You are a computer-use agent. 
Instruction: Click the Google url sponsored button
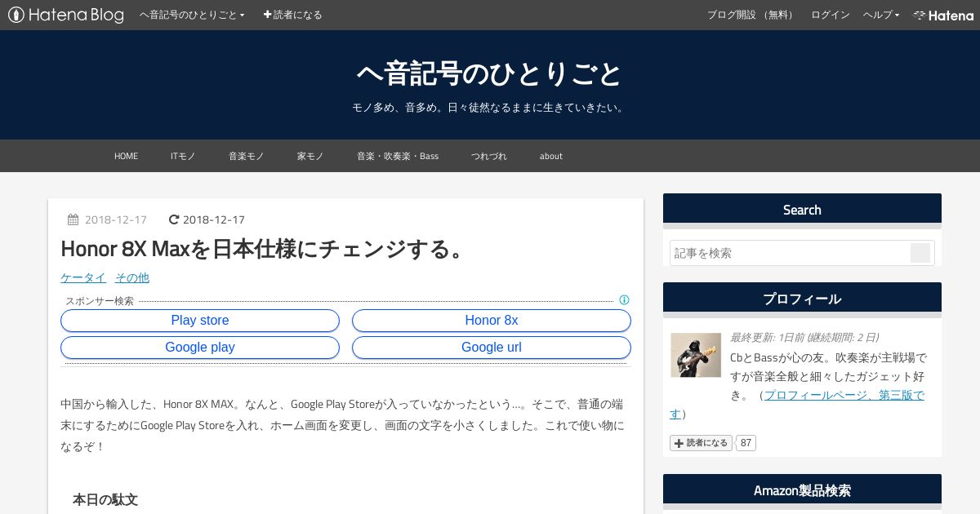click(x=492, y=348)
